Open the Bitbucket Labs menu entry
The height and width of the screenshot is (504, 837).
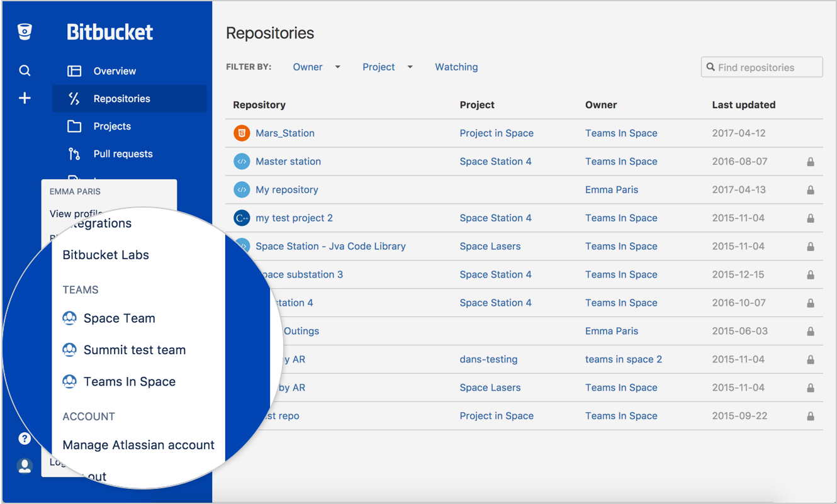coord(106,255)
